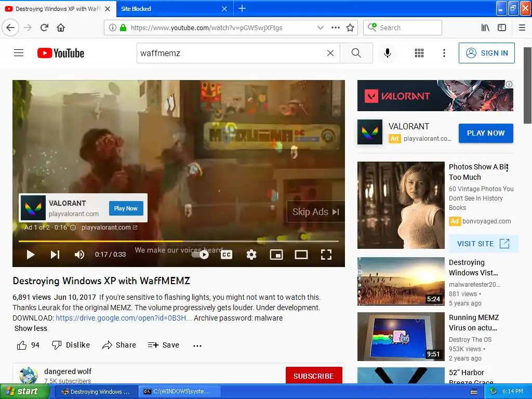Mute the video volume icon
Viewport: 532px width, 399px height.
click(79, 255)
